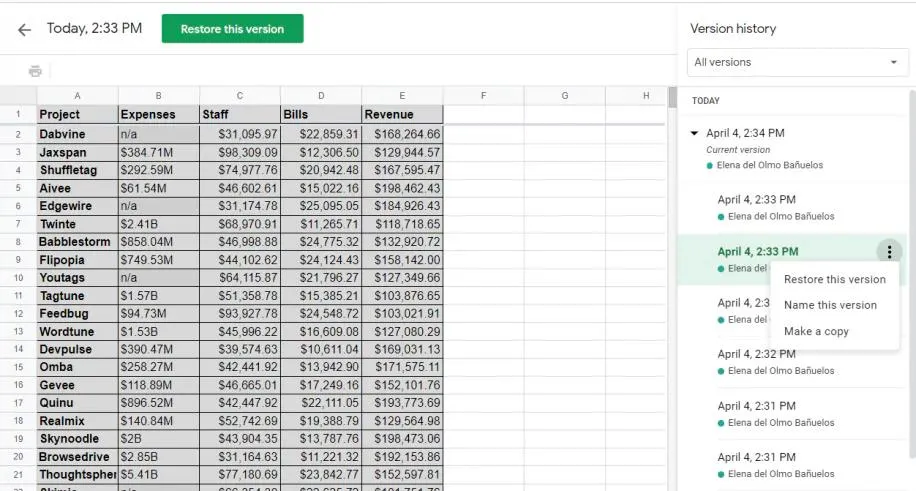Click the $158,142.00 revenue cell
This screenshot has height=491, width=916.
click(402, 260)
